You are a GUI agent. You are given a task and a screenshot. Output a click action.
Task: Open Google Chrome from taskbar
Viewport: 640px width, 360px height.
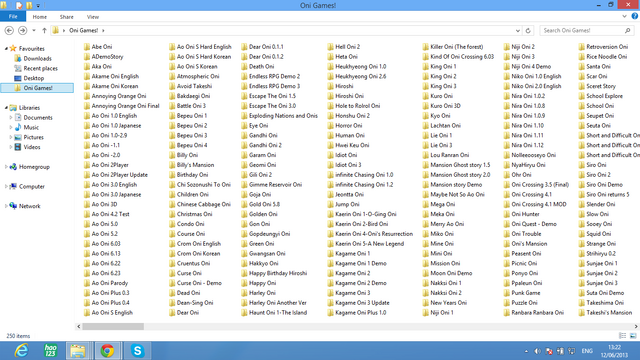point(107,351)
